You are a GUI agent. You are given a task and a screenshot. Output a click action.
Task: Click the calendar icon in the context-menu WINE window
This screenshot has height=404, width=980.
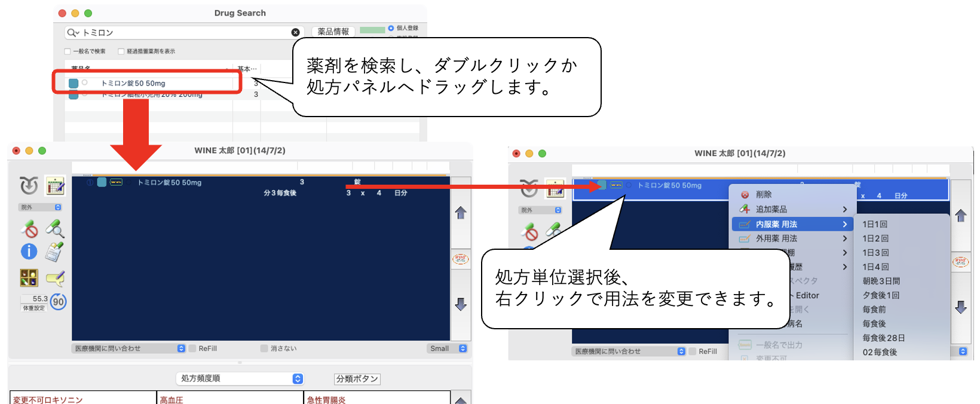[556, 189]
